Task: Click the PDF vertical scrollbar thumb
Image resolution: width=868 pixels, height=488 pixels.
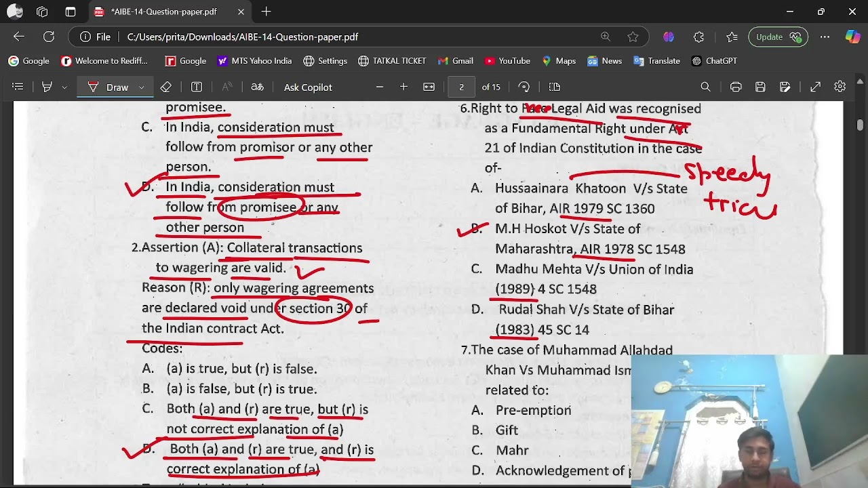Action: tap(861, 125)
